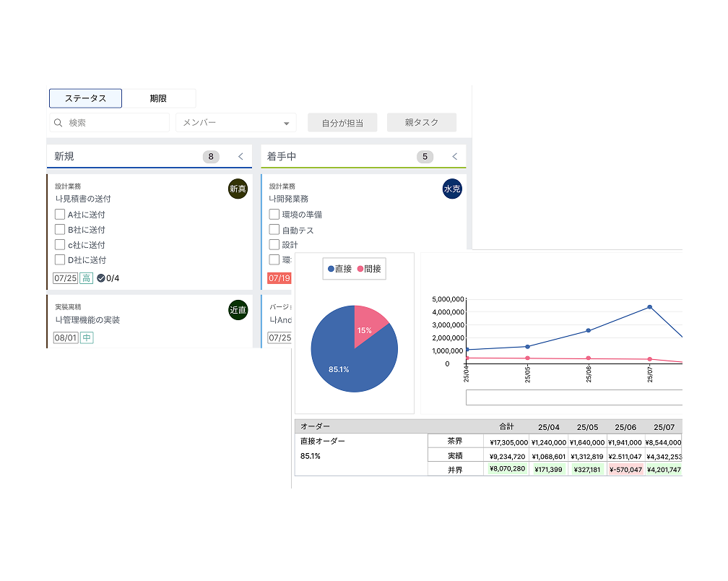The width and height of the screenshot is (728, 581).
Task: Click the 近直 avatar on 管理機能の実装 card
Action: [x=238, y=309]
